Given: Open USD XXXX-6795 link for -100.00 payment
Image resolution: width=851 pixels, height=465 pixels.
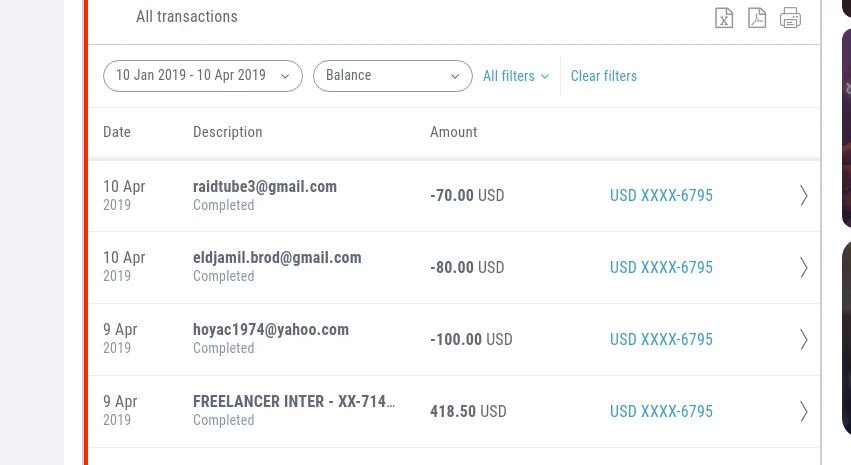Looking at the screenshot, I should pyautogui.click(x=661, y=339).
